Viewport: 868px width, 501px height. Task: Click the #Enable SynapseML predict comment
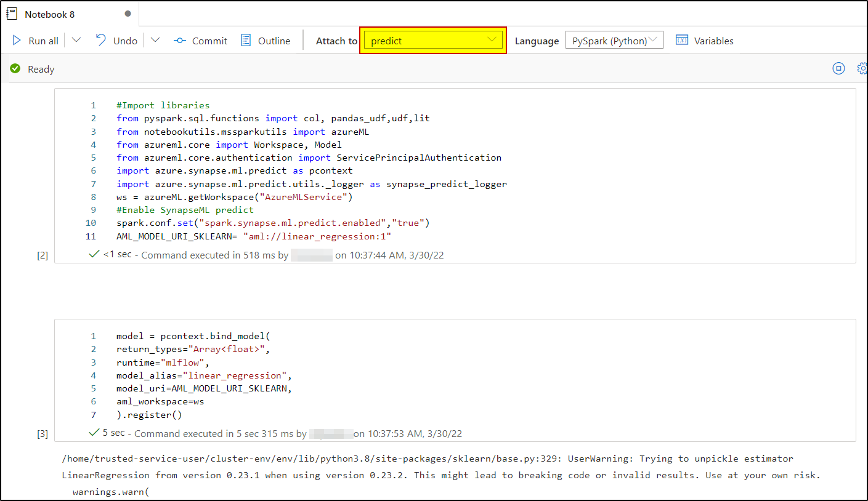click(x=185, y=210)
